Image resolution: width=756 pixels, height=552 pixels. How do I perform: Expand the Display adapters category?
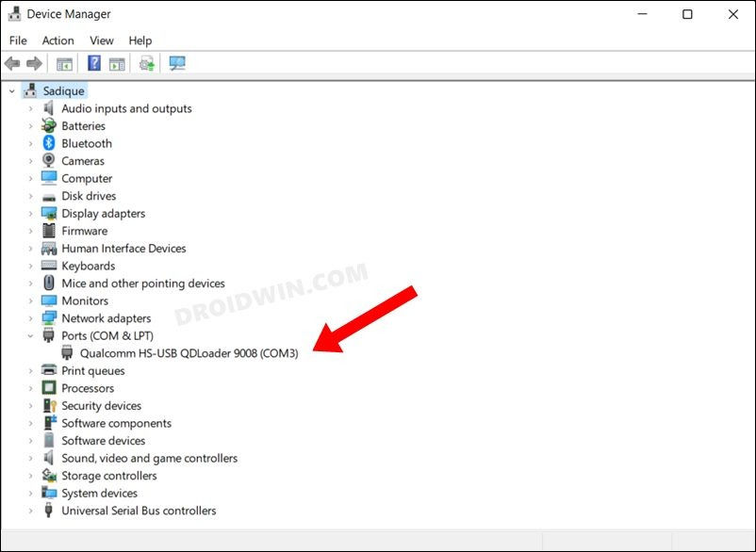30,214
